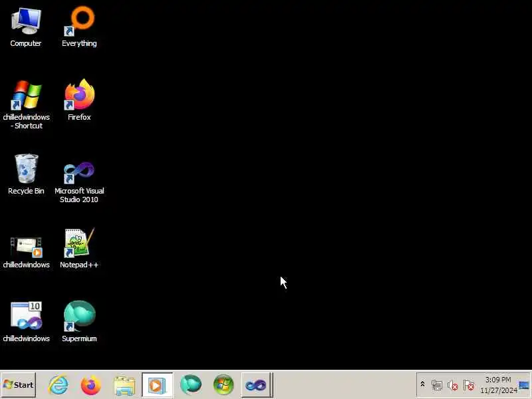Launch Firefox from the taskbar
The width and height of the screenshot is (532, 399).
(x=90, y=385)
